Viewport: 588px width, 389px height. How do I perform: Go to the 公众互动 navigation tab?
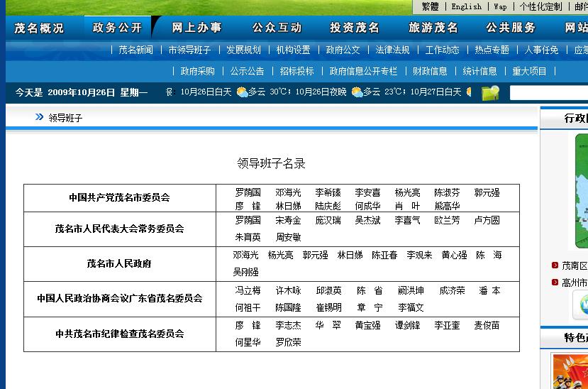click(277, 28)
